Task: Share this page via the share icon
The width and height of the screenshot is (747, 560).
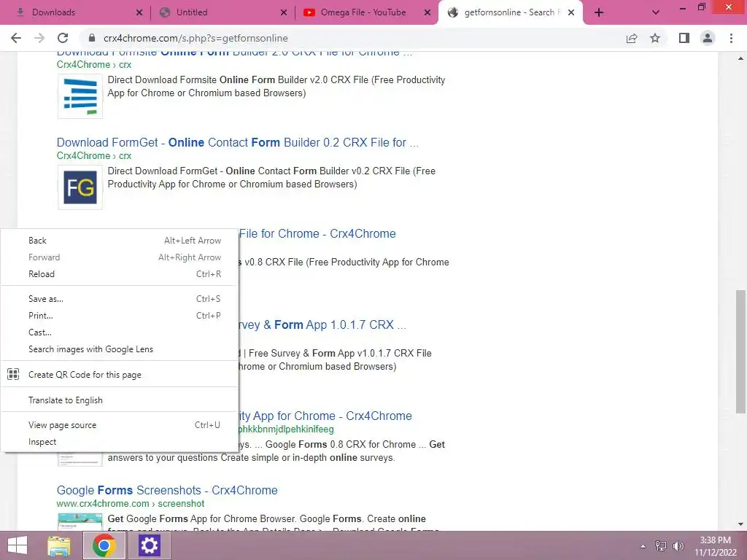Action: click(x=632, y=38)
